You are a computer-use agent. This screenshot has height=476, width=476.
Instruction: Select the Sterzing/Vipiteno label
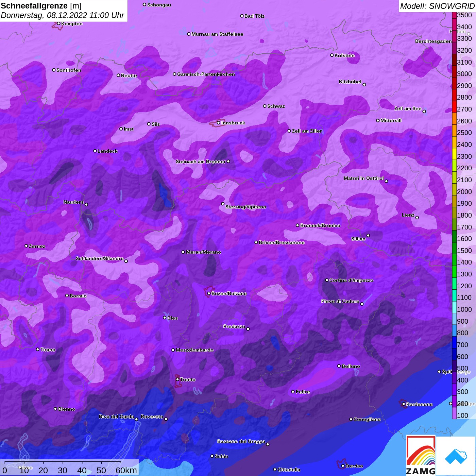pyautogui.click(x=246, y=207)
